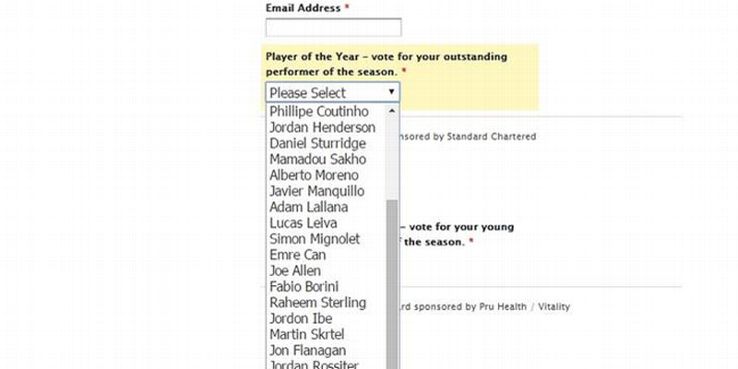Select Phillipe Coutinho from the list
This screenshot has width=738, height=369.
(x=327, y=112)
